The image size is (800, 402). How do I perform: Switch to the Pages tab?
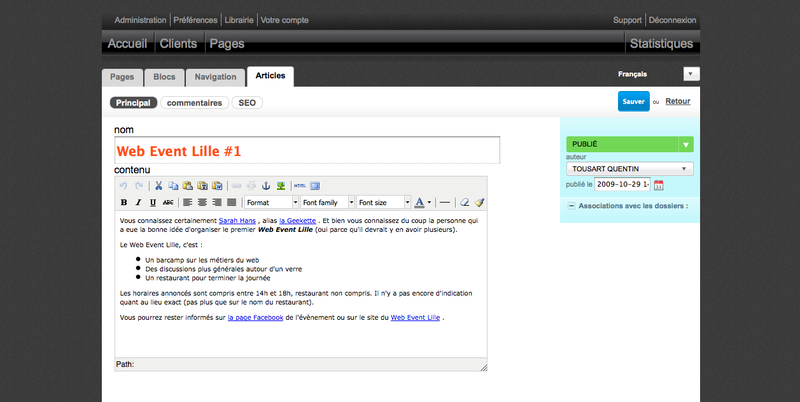click(122, 77)
